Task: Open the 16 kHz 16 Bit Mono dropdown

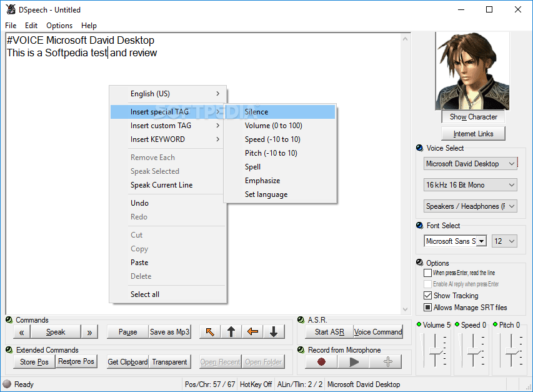Action: [x=470, y=185]
